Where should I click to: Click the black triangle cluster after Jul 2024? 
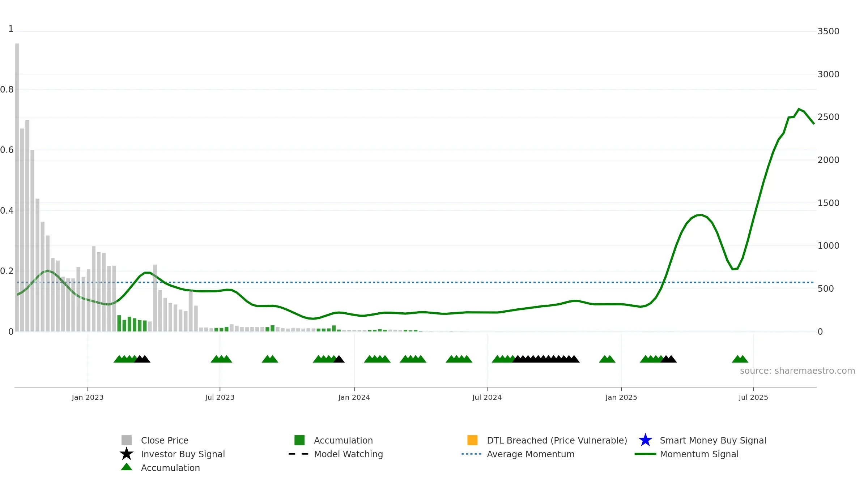click(x=546, y=359)
